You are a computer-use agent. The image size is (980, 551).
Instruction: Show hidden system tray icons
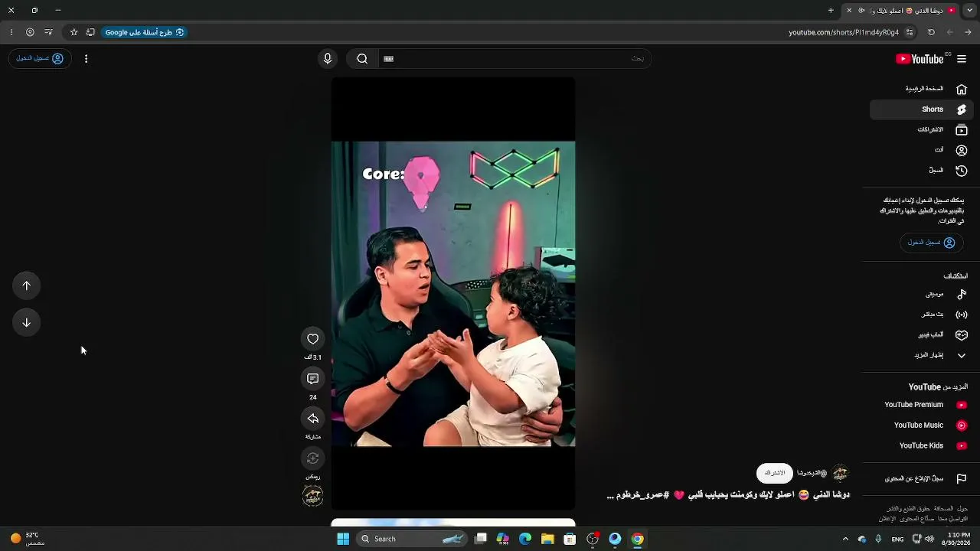coord(845,539)
